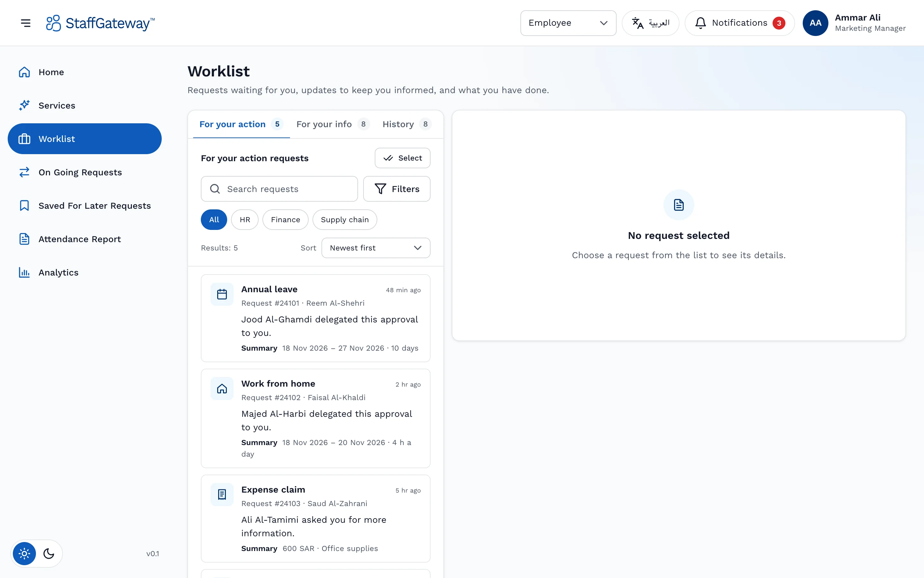924x578 pixels.
Task: Click the Attendance Report document icon
Action: click(24, 239)
